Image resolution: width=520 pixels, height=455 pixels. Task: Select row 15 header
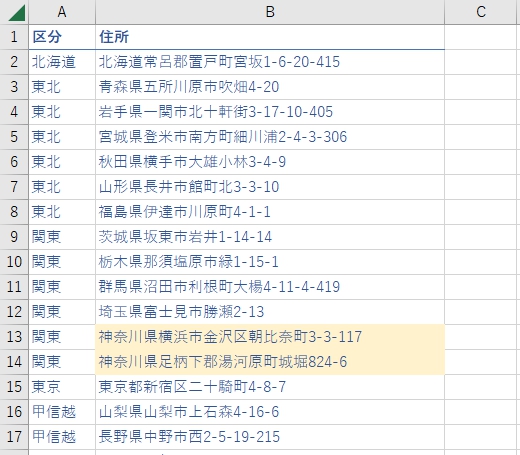click(14, 387)
